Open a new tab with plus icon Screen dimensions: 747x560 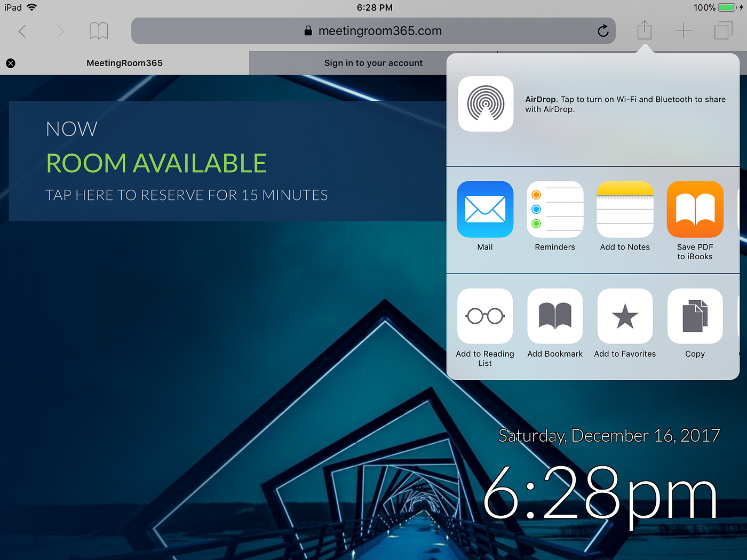point(684,31)
